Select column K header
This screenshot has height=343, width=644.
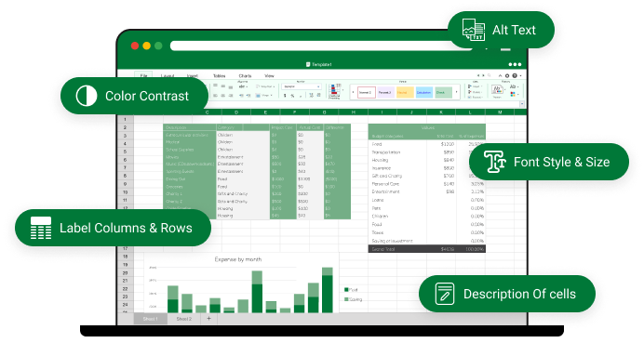pos(441,112)
